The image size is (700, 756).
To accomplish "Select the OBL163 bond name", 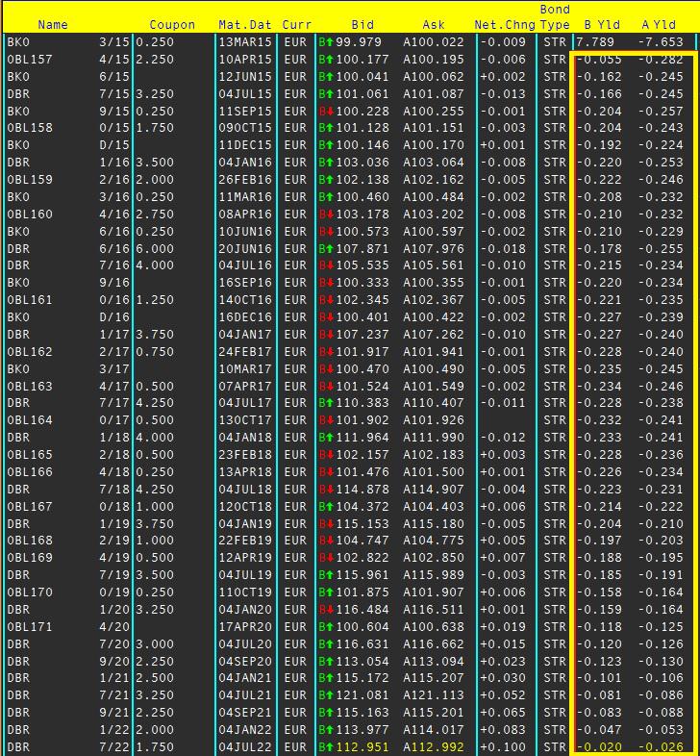I will (x=30, y=387).
